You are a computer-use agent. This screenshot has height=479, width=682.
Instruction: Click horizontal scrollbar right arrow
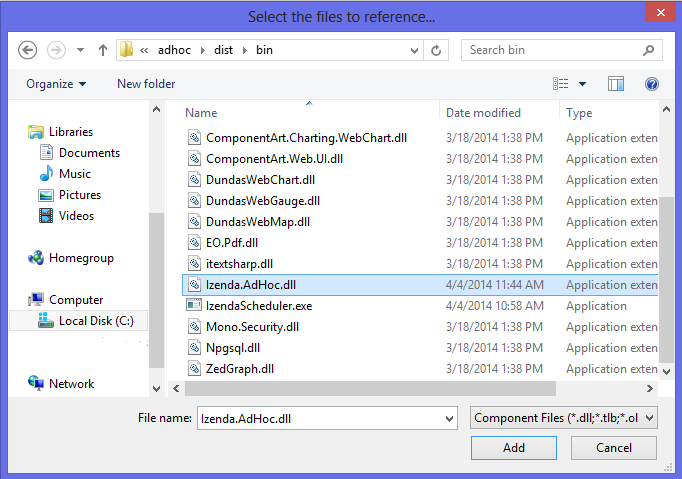[x=649, y=389]
